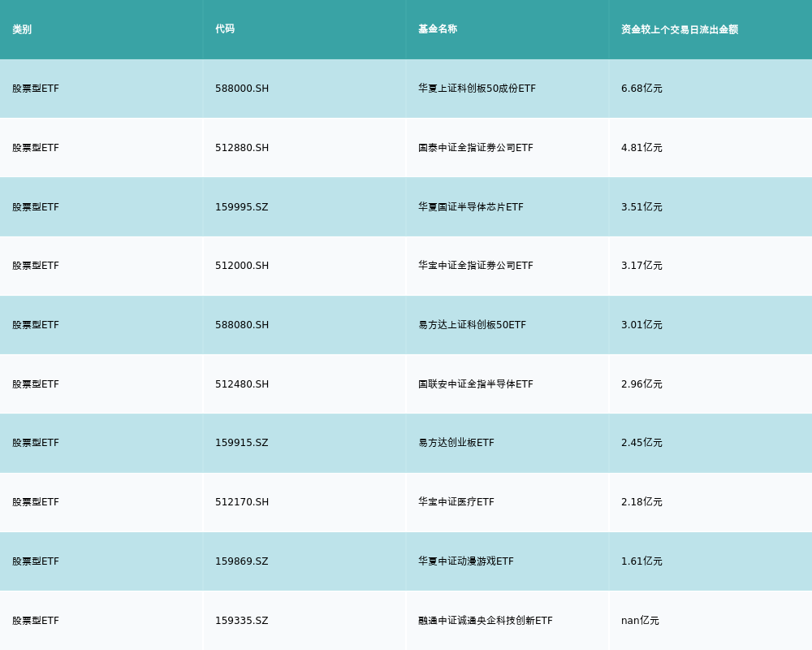Click the 类别 column header
This screenshot has height=650, width=812.
(x=22, y=29)
